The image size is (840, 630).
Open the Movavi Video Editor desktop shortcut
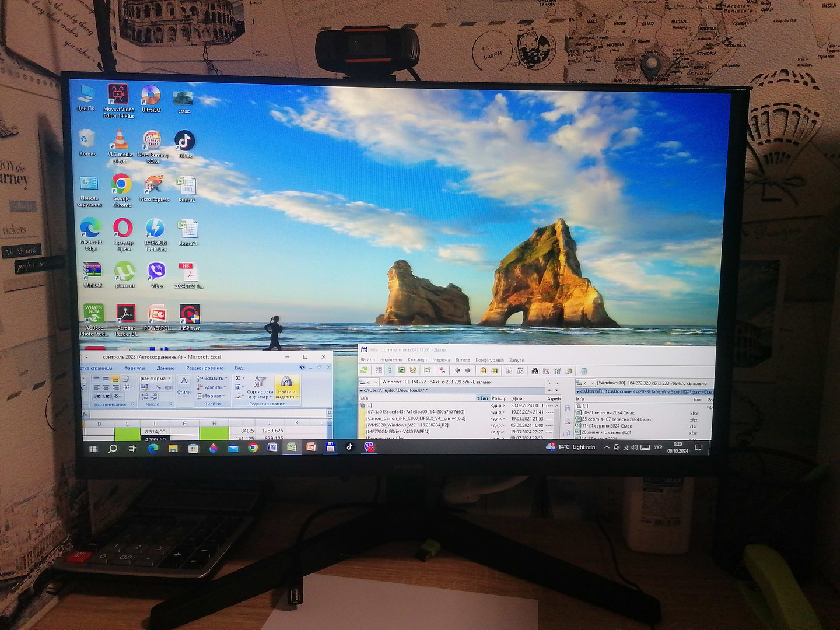(118, 96)
